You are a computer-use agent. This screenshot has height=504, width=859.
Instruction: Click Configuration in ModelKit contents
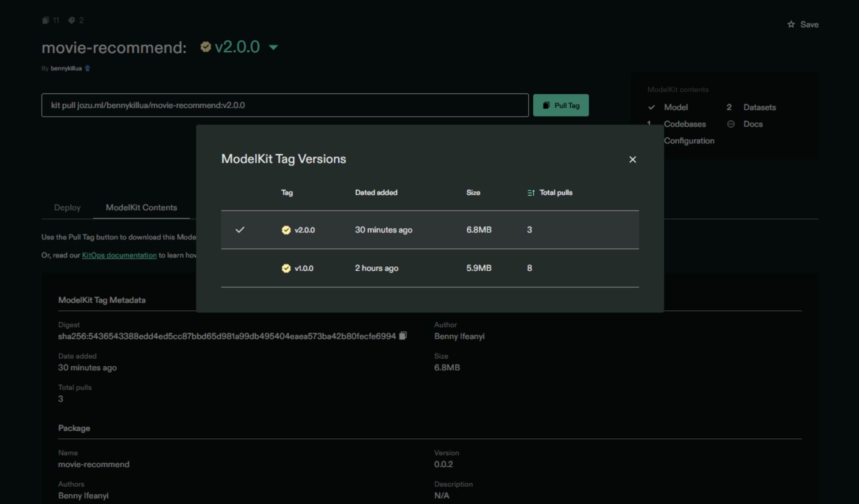tap(689, 141)
